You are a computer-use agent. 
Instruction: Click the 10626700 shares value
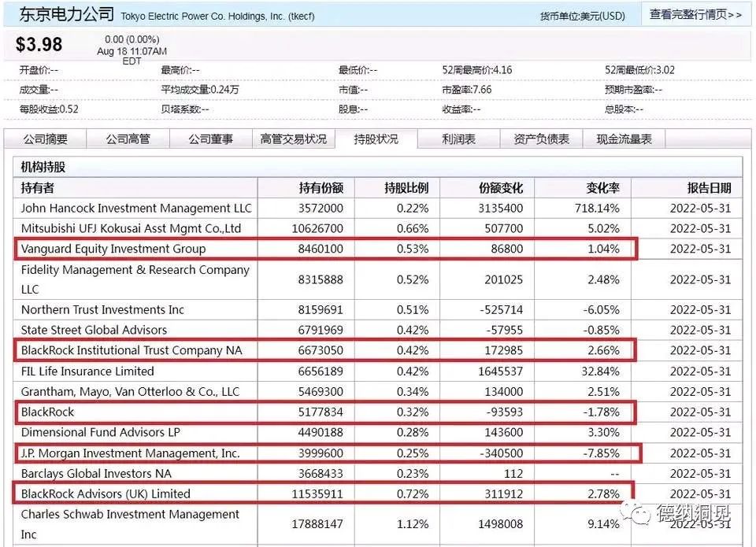coord(317,228)
